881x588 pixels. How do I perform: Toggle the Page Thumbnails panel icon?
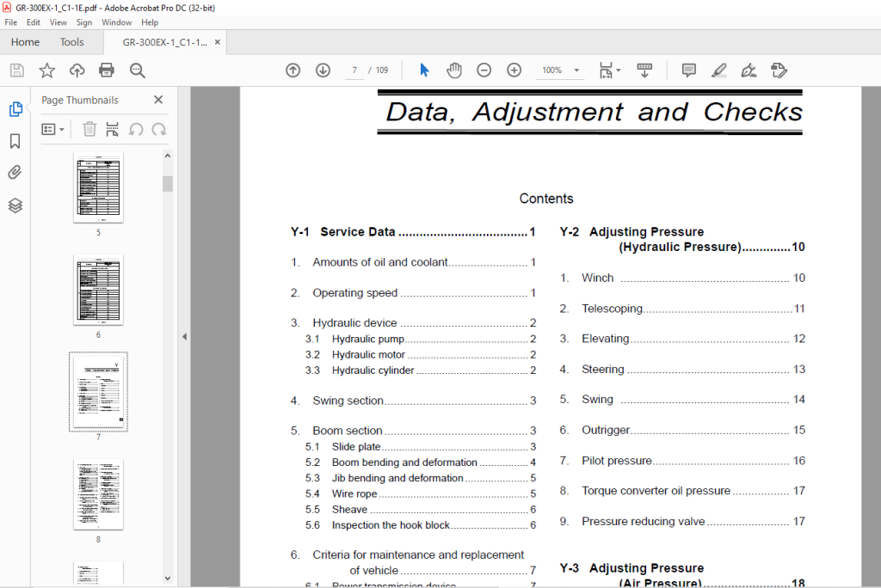tap(15, 109)
